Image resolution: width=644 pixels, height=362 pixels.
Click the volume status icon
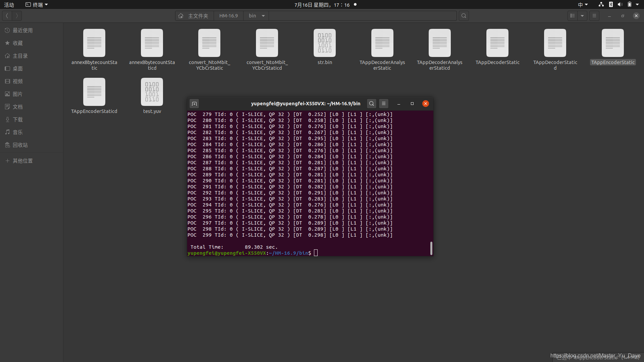(x=620, y=5)
